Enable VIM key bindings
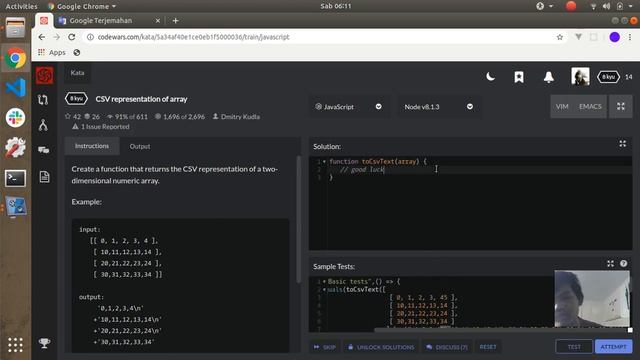640x360 pixels. (x=562, y=107)
